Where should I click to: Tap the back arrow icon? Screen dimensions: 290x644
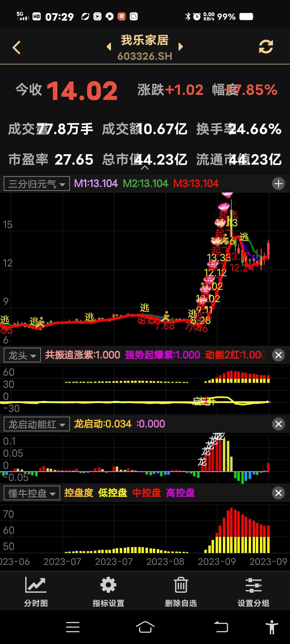[17, 47]
